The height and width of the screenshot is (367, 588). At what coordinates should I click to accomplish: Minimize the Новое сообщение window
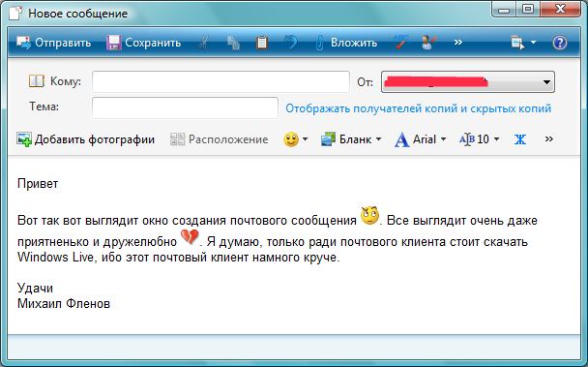(x=504, y=9)
